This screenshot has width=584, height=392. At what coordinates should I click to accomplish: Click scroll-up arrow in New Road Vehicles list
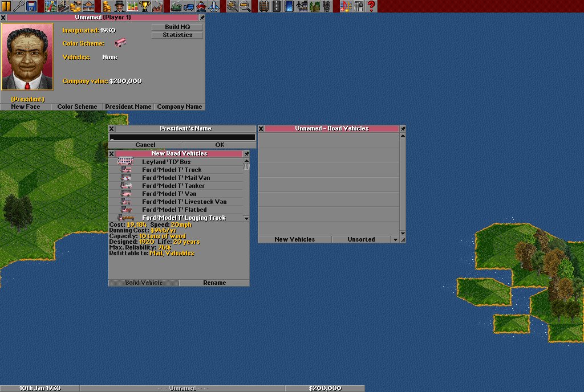pos(246,161)
